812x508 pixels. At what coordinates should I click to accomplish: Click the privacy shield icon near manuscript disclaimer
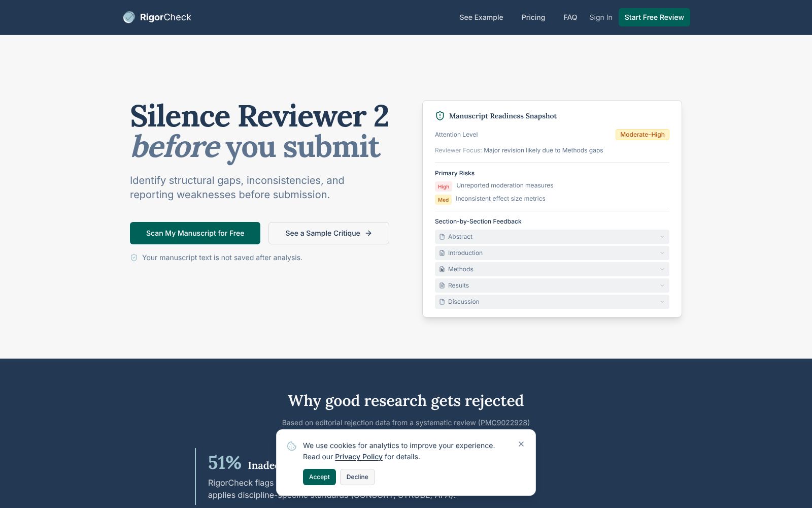click(134, 258)
